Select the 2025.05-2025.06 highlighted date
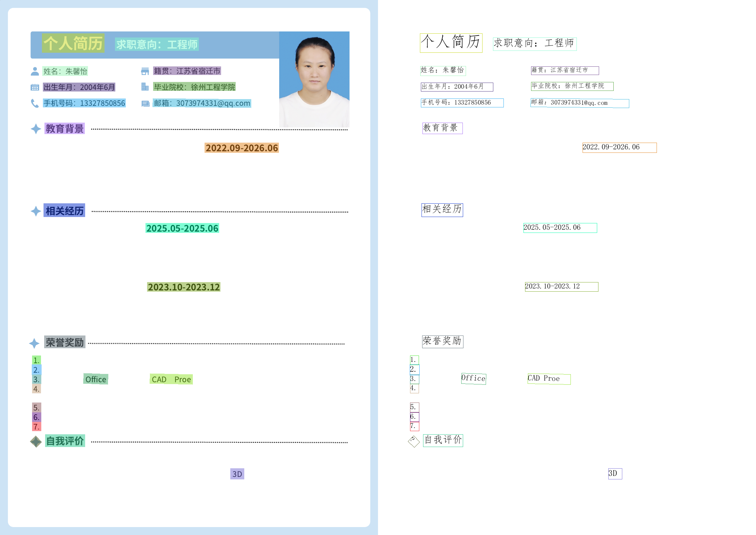This screenshot has width=756, height=535. coord(182,228)
